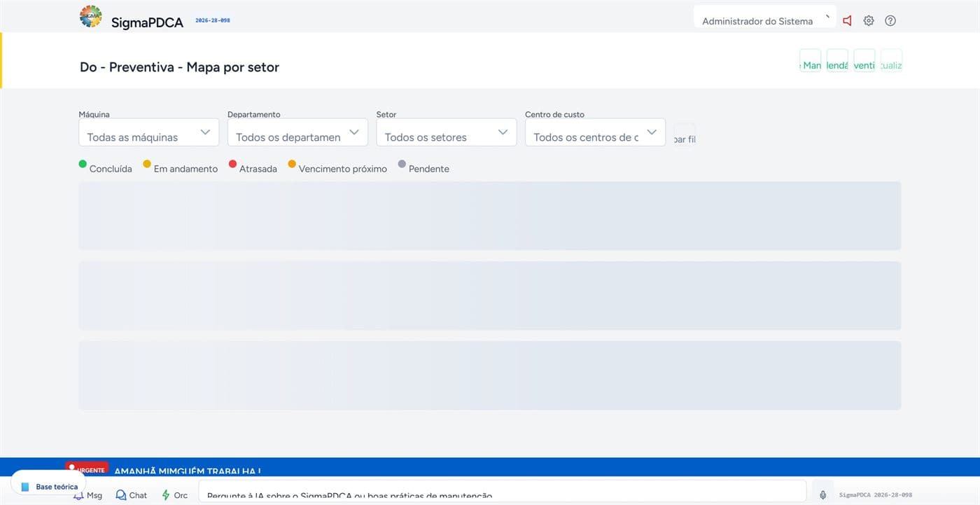Open the Setor dropdown 'Todos os setores'
The width and height of the screenshot is (980, 505).
(447, 132)
